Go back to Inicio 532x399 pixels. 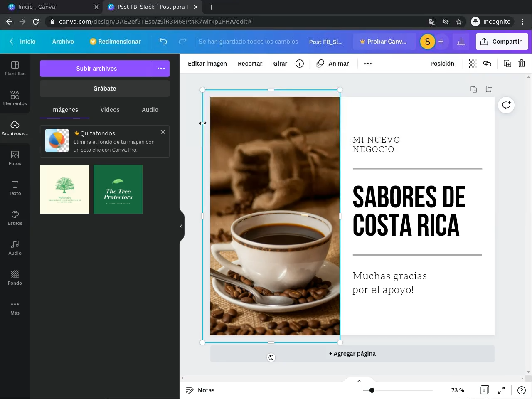click(x=23, y=42)
